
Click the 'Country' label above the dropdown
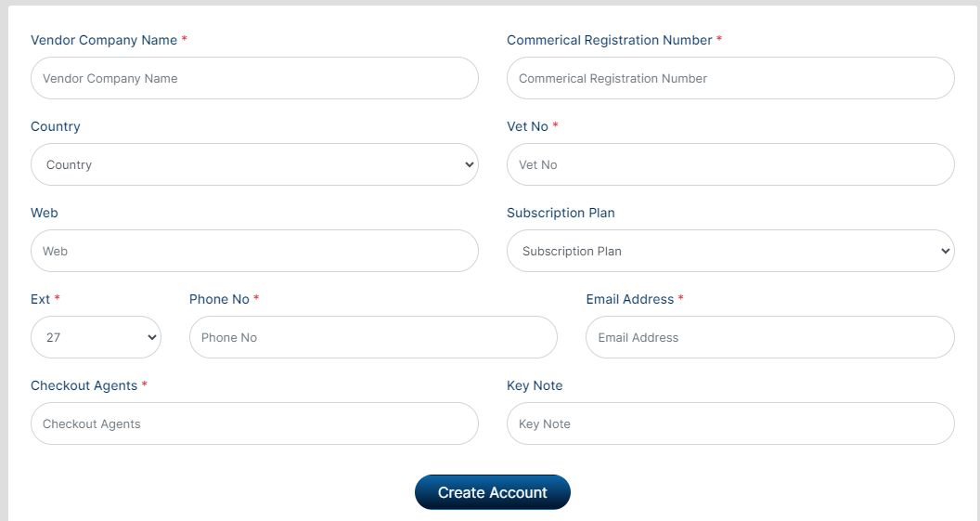pos(56,127)
